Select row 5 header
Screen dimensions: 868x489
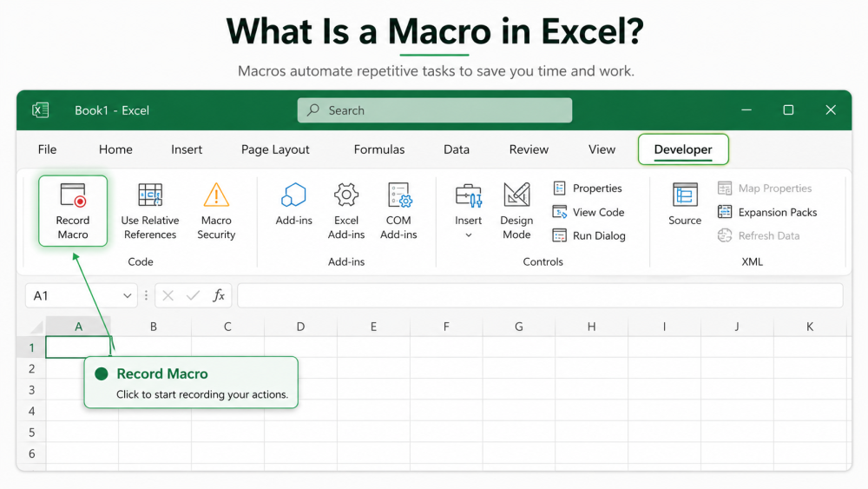[x=31, y=432]
